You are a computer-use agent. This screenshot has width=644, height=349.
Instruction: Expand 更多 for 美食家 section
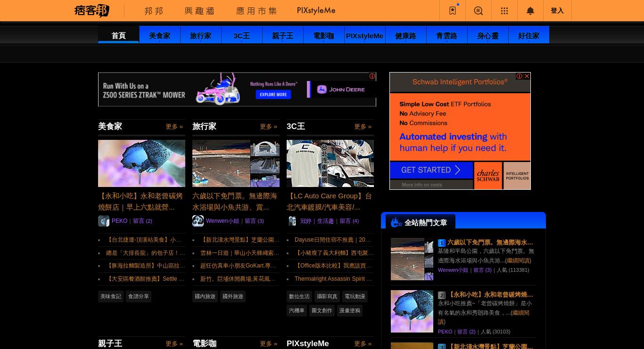pos(174,127)
